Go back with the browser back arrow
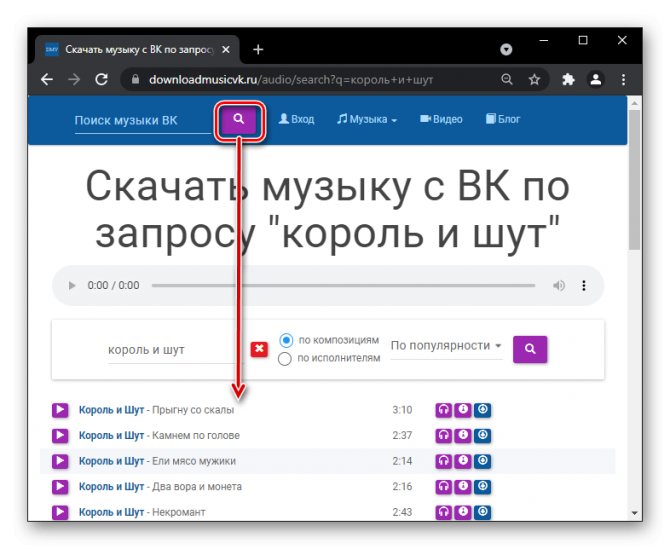The image size is (670, 549). click(x=47, y=79)
